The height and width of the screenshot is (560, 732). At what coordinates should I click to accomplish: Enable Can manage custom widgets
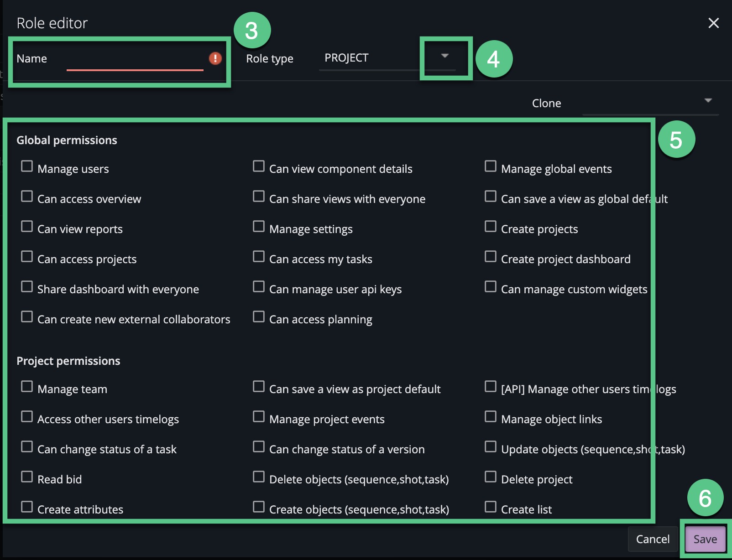(x=491, y=286)
